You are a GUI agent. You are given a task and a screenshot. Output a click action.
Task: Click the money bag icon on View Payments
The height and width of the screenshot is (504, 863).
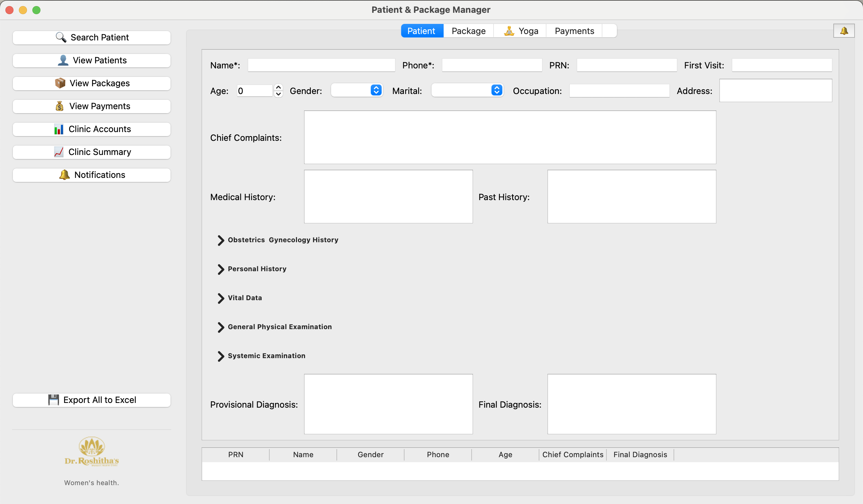pyautogui.click(x=60, y=106)
